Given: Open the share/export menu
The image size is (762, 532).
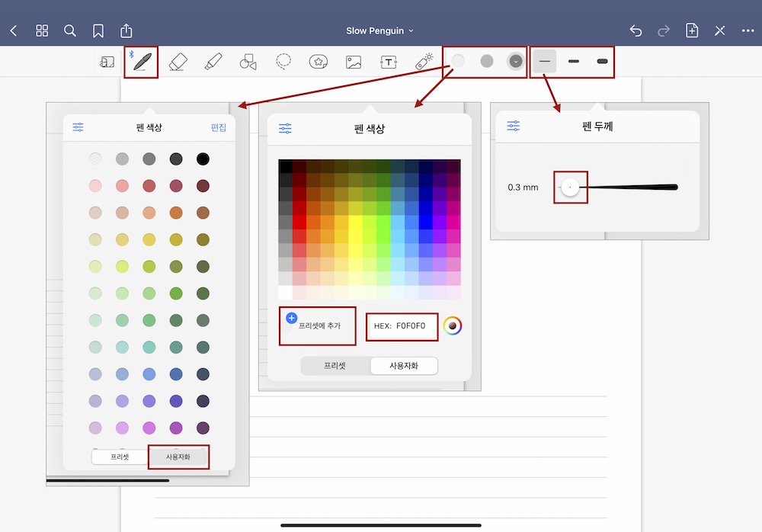Looking at the screenshot, I should pos(126,30).
